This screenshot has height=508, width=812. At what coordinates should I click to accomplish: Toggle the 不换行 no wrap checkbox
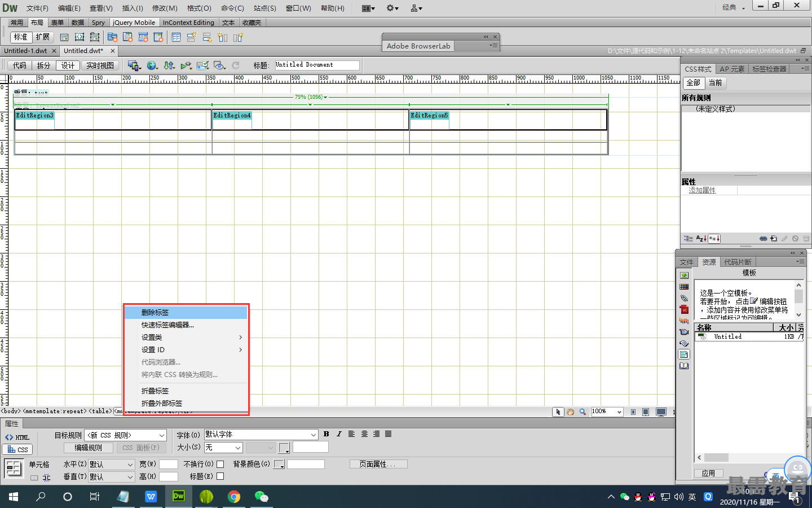point(220,464)
